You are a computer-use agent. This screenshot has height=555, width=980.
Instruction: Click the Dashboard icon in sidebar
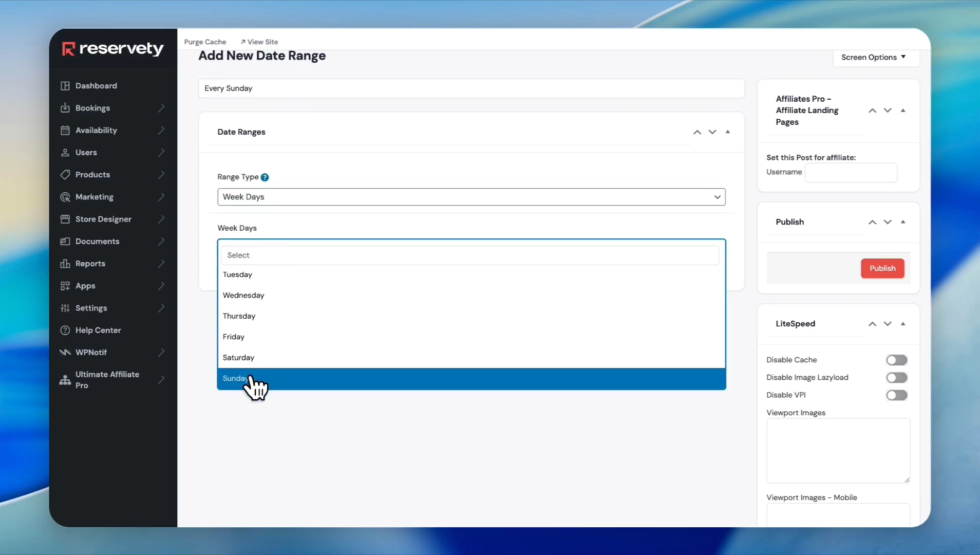click(65, 86)
